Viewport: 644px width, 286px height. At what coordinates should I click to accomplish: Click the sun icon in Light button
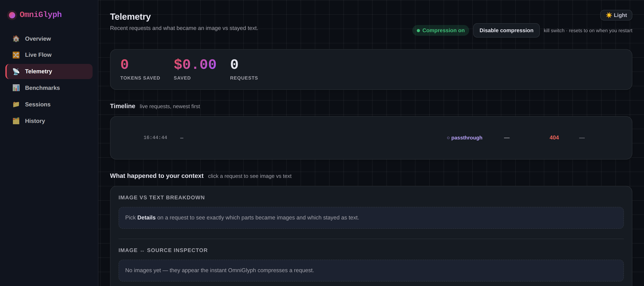point(609,15)
